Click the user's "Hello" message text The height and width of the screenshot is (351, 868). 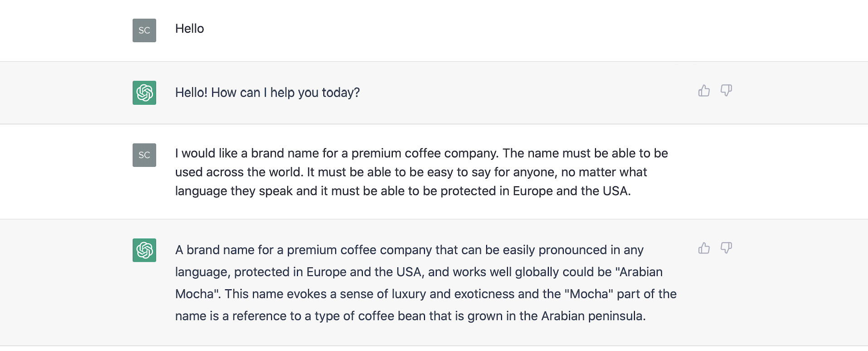coord(190,29)
